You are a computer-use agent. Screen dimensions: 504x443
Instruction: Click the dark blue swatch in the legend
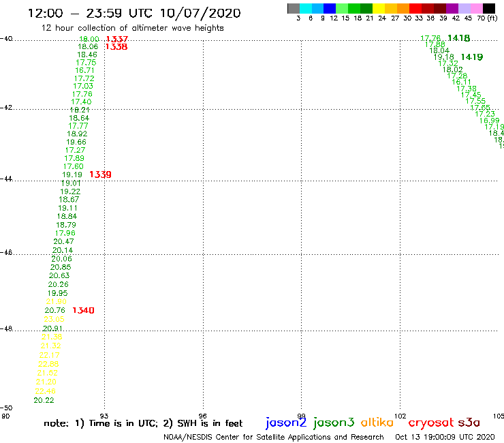[x=330, y=8]
